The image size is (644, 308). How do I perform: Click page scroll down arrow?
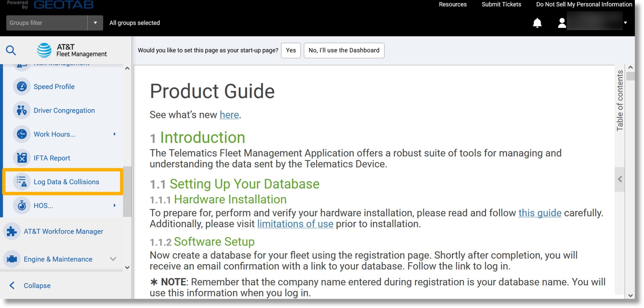pyautogui.click(x=630, y=295)
